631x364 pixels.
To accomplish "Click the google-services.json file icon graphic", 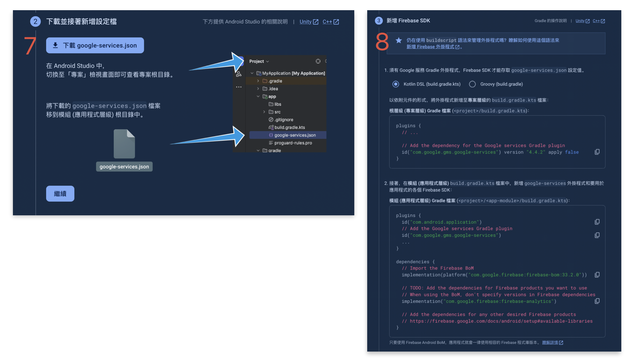I will [124, 144].
